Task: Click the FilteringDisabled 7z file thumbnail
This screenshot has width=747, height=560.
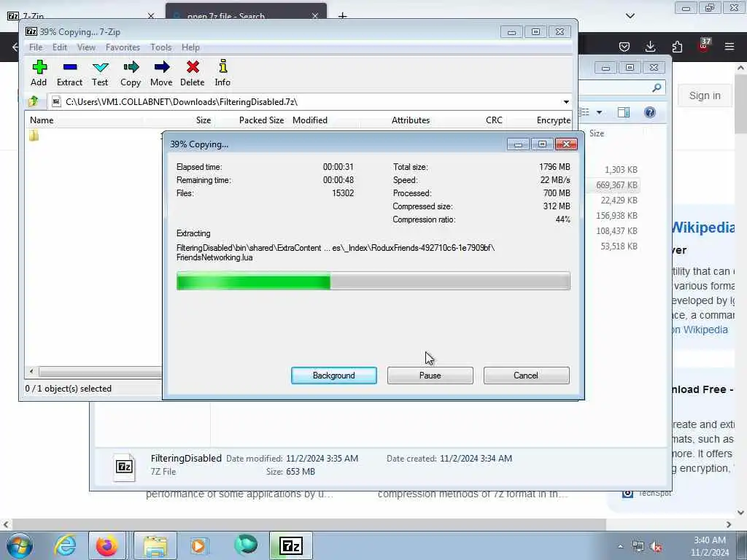Action: click(x=124, y=467)
